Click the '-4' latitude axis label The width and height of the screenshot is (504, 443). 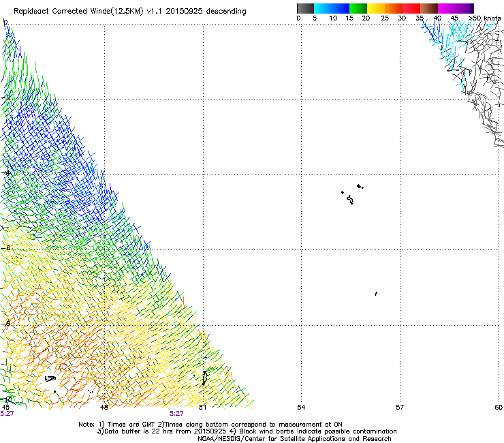pos(5,172)
